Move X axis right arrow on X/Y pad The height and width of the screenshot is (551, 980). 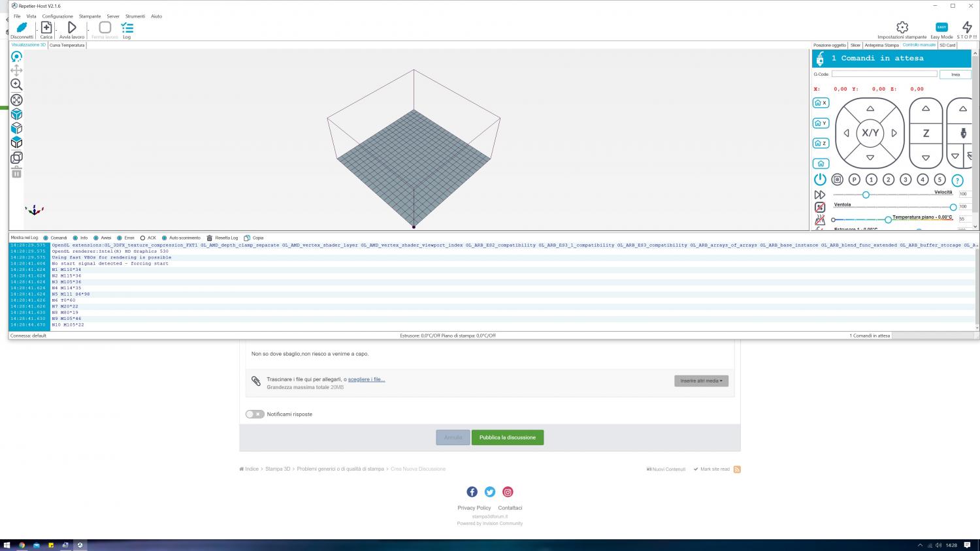tap(894, 133)
